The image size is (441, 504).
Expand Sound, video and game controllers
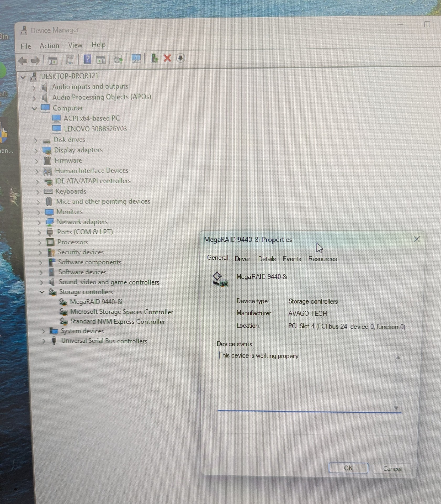41,282
